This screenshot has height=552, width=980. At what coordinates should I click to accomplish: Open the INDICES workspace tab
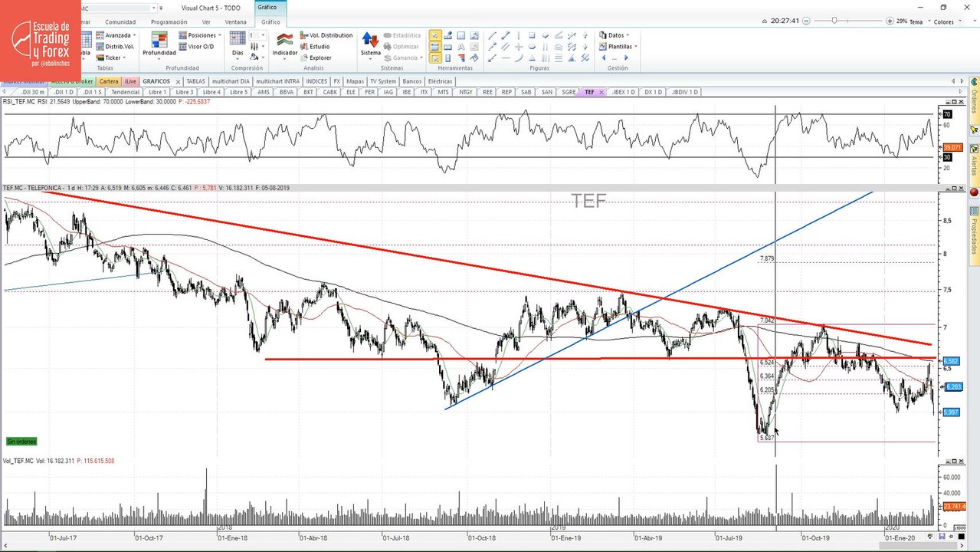click(x=316, y=80)
